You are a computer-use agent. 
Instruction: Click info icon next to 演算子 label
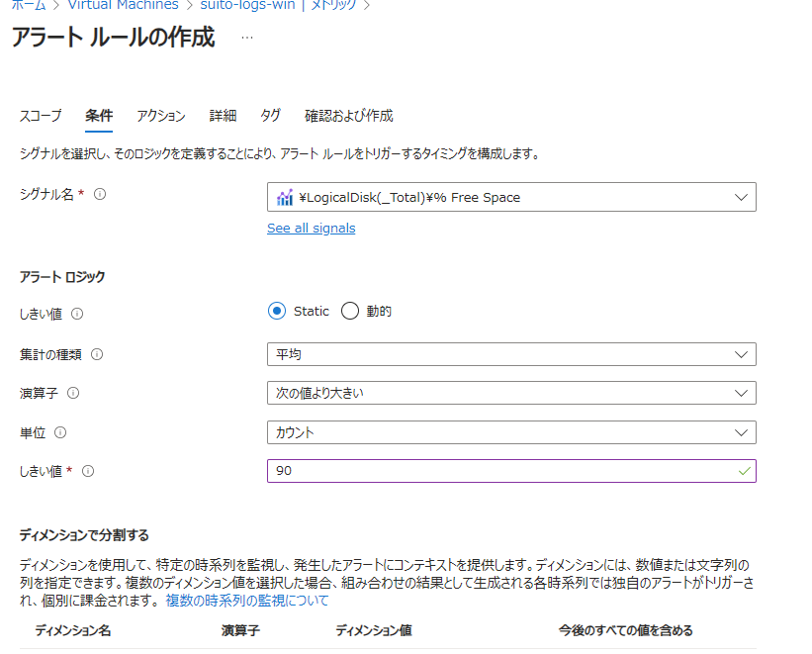[73, 393]
